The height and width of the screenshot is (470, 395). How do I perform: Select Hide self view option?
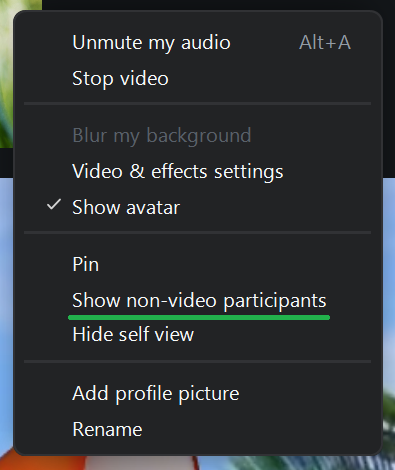click(x=198, y=334)
